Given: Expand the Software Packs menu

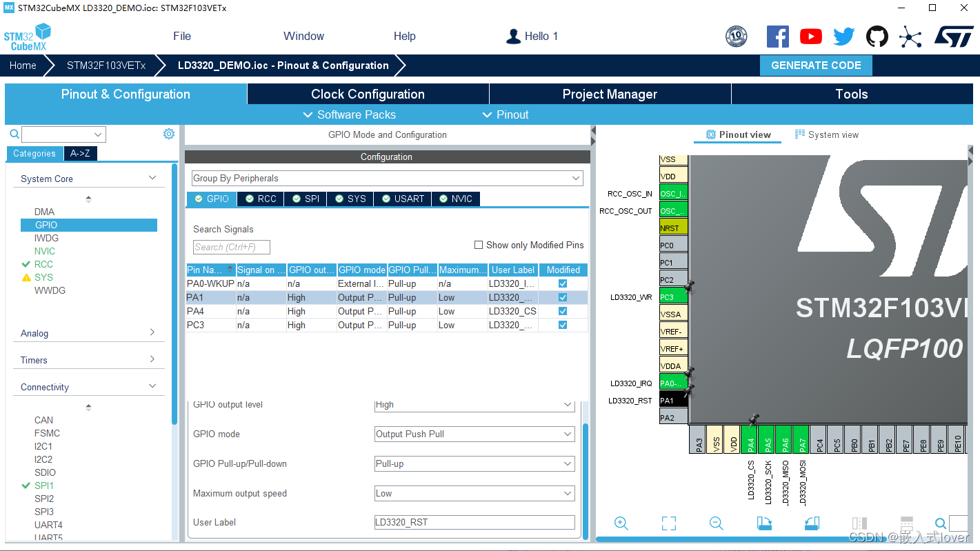Looking at the screenshot, I should [350, 114].
